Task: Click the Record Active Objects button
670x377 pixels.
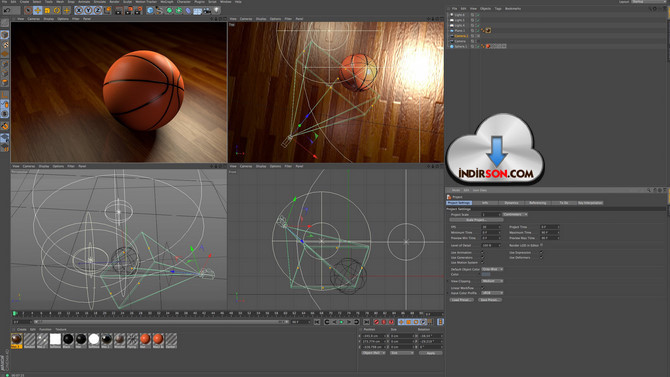Action: pos(377,322)
